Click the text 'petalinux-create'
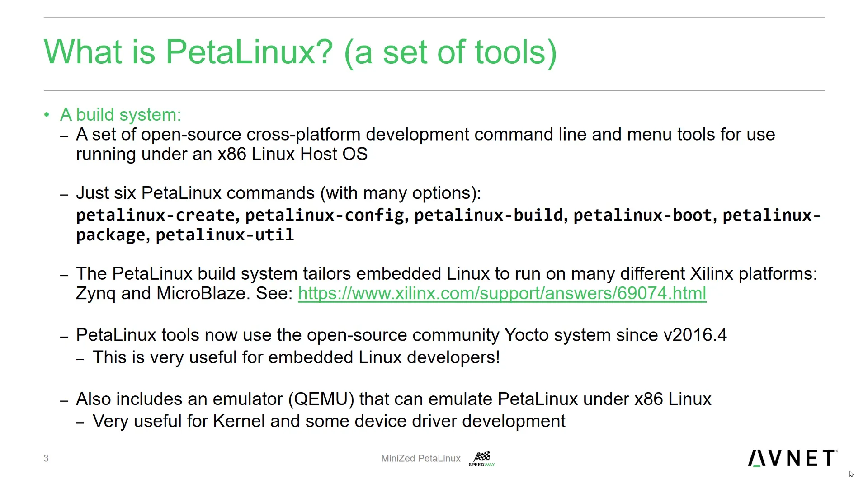Viewport: 868px width, 488px height. click(x=156, y=215)
